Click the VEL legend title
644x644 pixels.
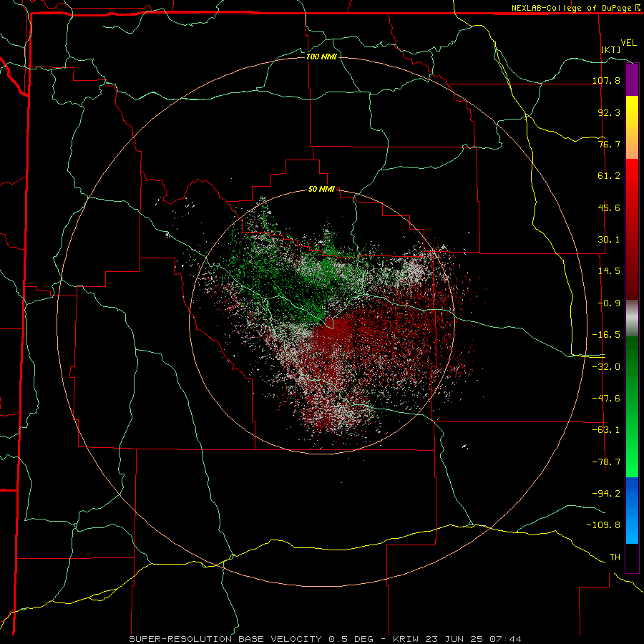(x=628, y=43)
